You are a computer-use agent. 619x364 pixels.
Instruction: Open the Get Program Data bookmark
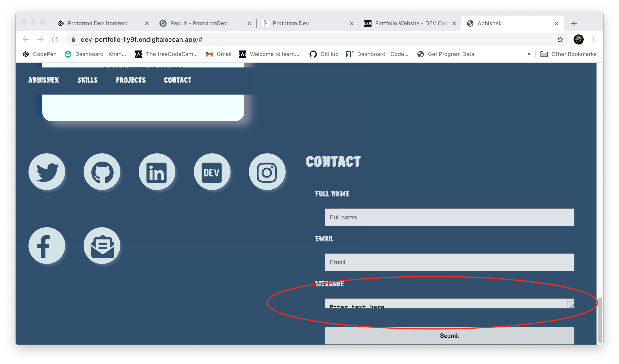pos(446,54)
